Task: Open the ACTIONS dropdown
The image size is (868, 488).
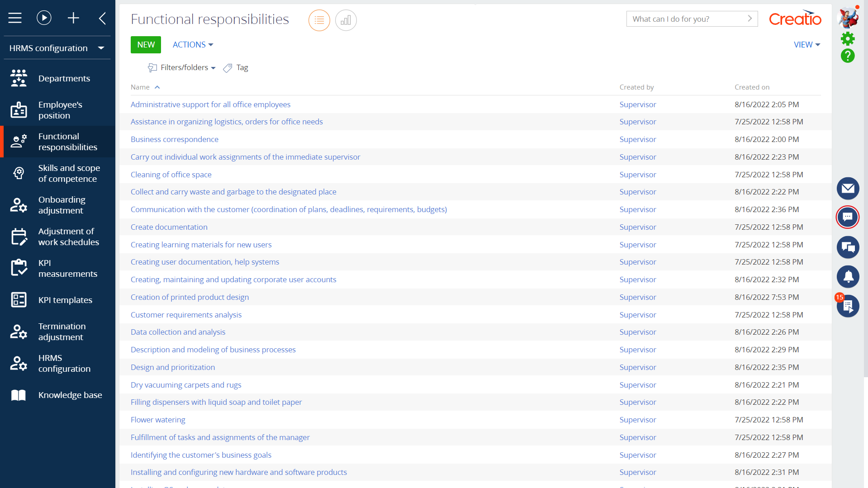Action: pos(192,44)
